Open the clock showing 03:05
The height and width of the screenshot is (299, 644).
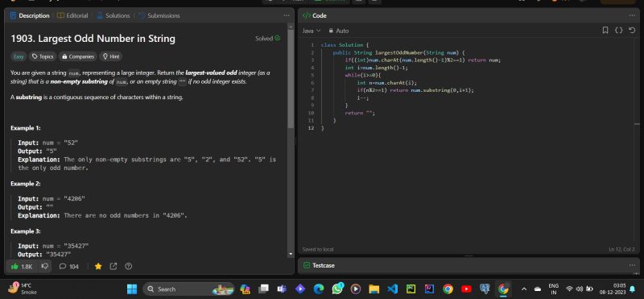click(612, 289)
